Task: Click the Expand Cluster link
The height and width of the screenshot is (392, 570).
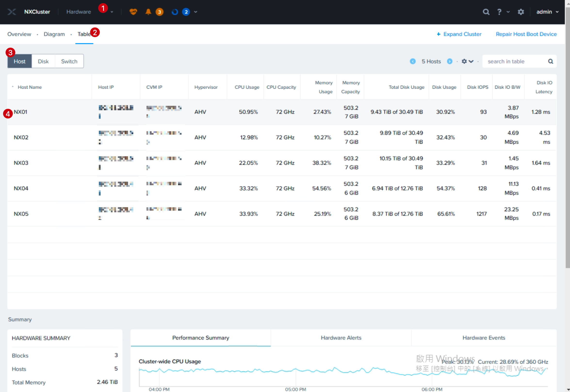Action: 459,34
